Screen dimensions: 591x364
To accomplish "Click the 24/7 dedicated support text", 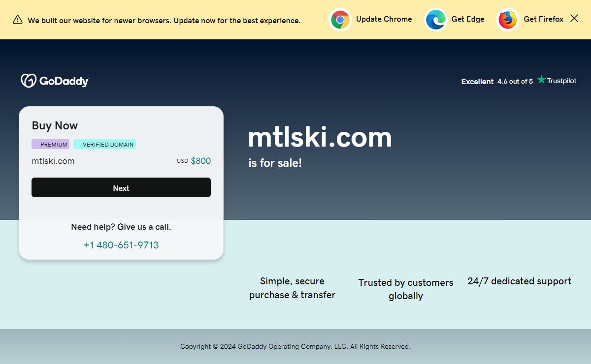I will tap(519, 281).
